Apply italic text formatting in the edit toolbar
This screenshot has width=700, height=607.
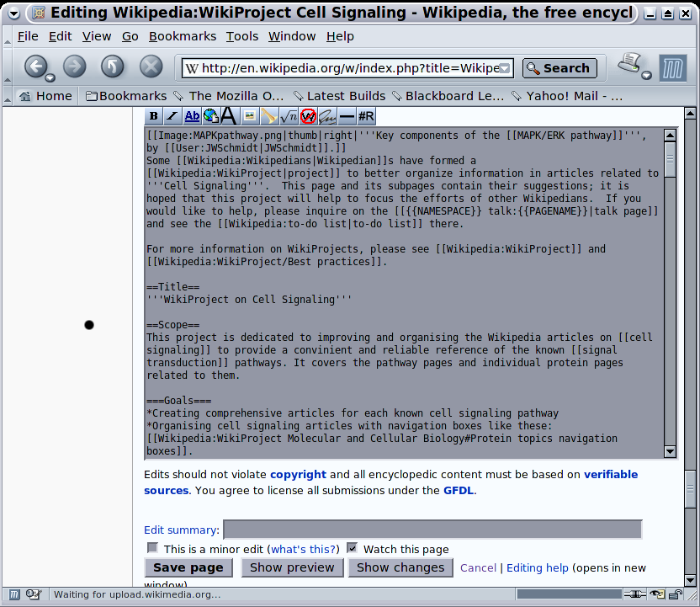click(x=172, y=116)
